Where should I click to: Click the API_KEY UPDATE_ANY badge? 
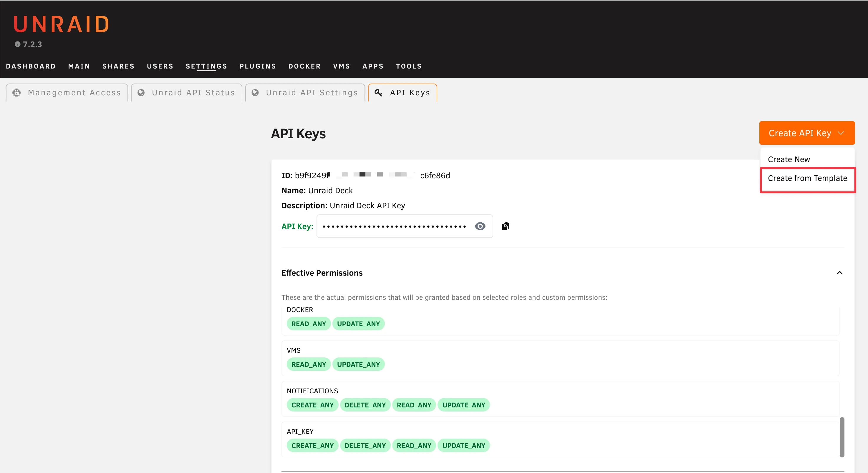(x=464, y=446)
